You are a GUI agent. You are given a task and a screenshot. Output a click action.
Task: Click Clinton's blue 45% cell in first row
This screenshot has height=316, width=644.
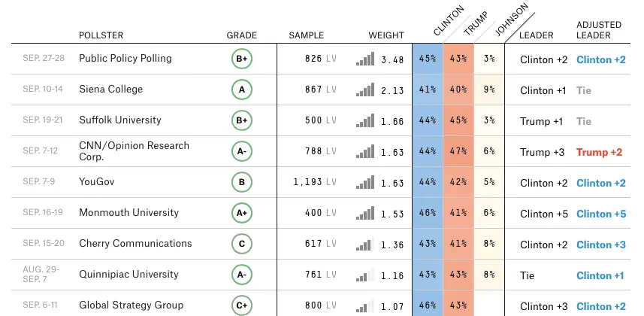pos(428,59)
